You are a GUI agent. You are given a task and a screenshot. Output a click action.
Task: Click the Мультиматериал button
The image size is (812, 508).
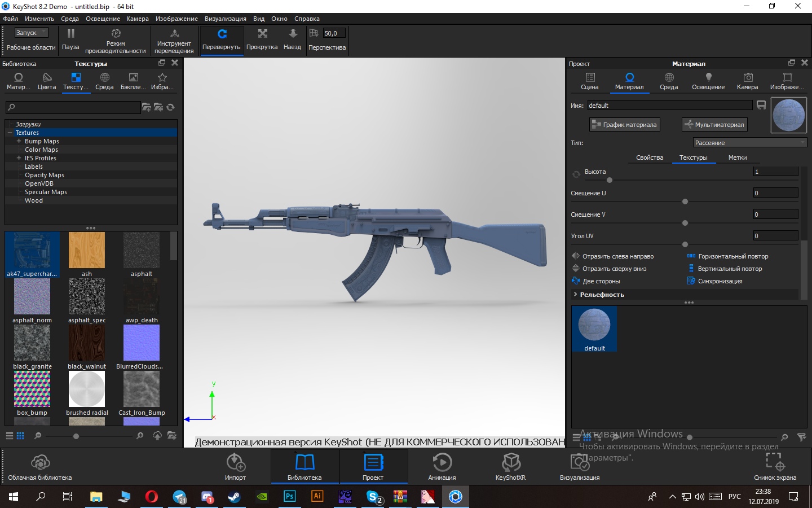pyautogui.click(x=714, y=125)
